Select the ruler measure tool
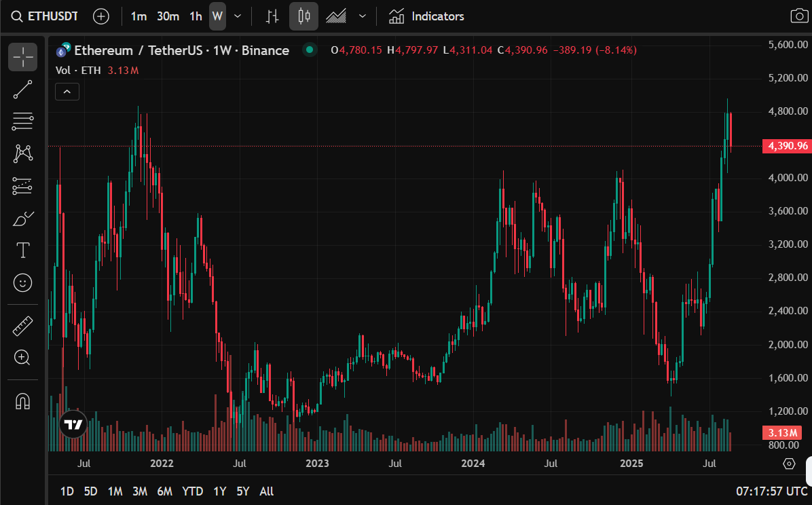The width and height of the screenshot is (812, 505). coord(22,326)
